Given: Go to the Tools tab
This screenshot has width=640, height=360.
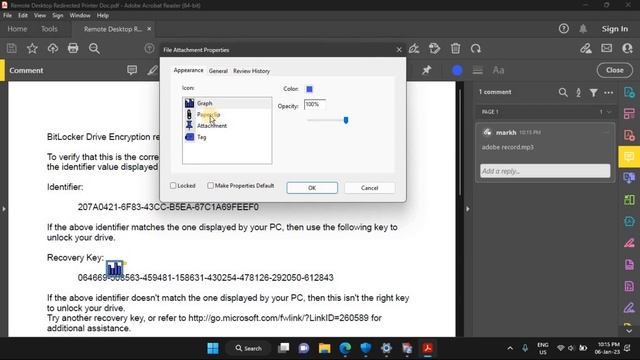Looking at the screenshot, I should (49, 29).
